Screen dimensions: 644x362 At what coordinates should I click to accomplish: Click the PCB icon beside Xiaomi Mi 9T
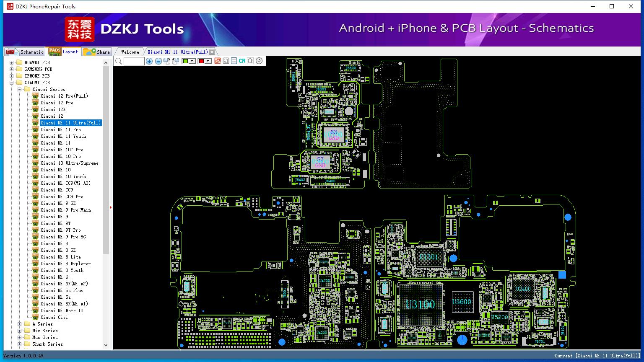click(36, 223)
